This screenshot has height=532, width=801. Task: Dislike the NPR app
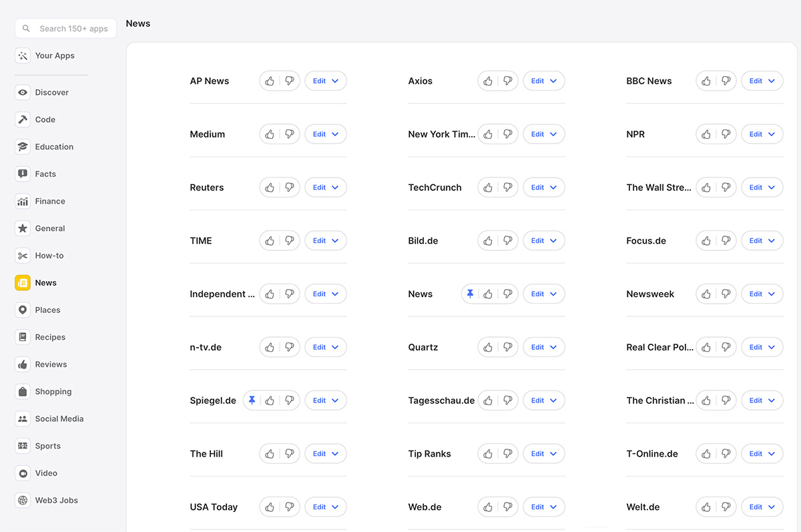[x=726, y=134]
